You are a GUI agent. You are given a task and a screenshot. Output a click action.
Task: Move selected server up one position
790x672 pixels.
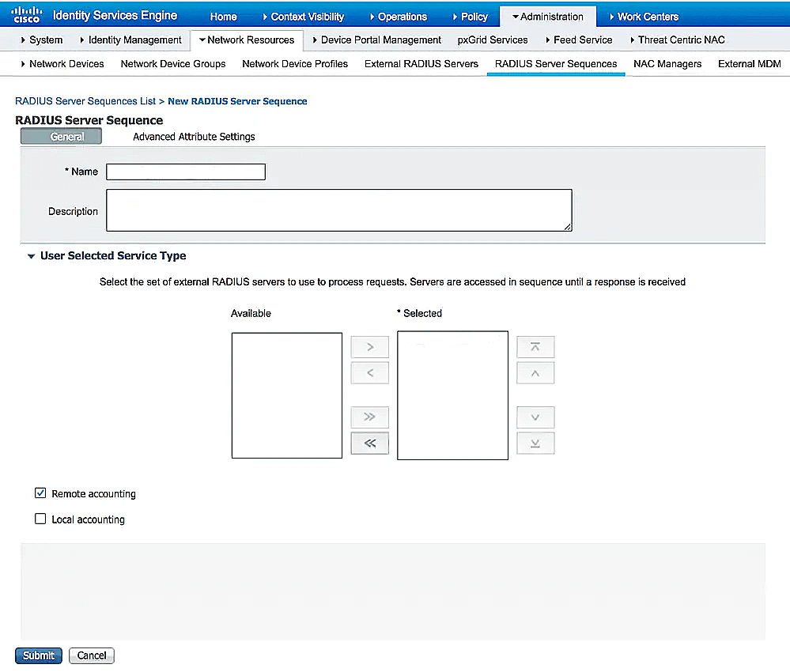535,373
